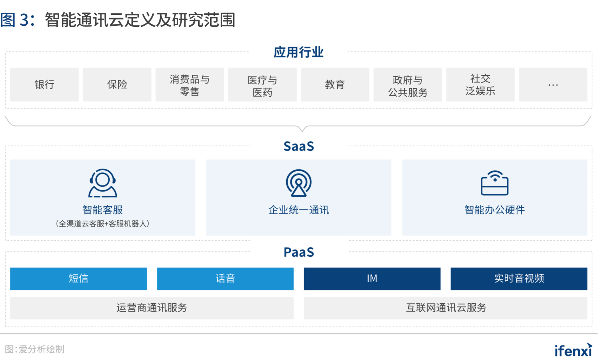Click the headset customer service agent icon
Image resolution: width=598 pixels, height=364 pixels.
click(x=103, y=183)
